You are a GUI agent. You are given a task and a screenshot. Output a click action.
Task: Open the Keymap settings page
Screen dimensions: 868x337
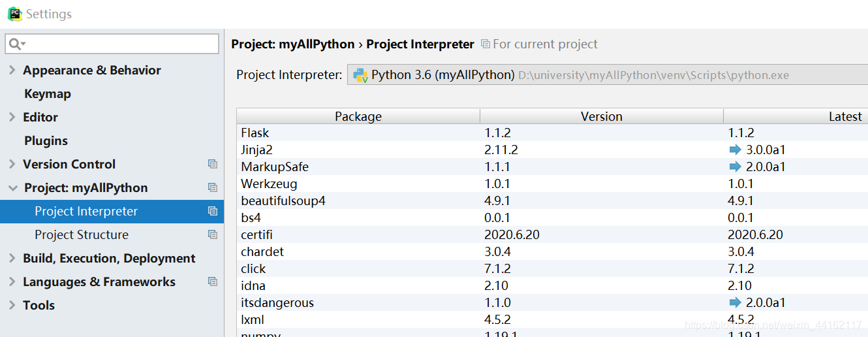tap(47, 94)
